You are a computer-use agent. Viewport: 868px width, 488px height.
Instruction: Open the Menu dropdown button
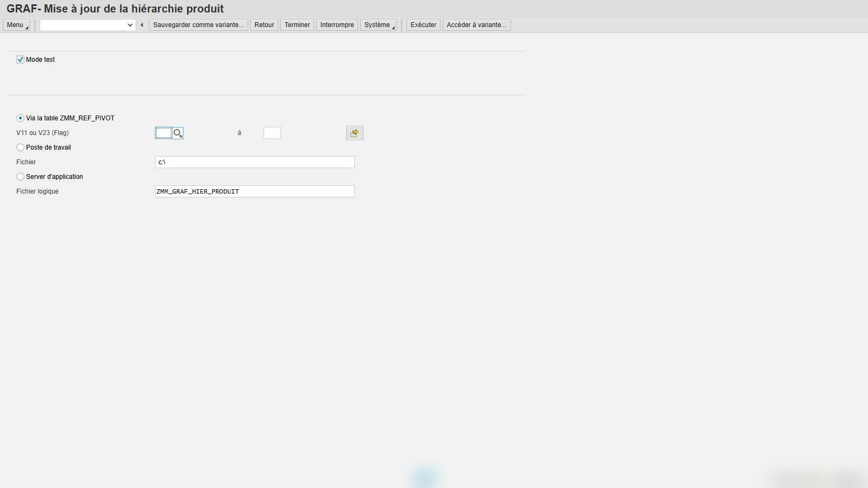pos(16,25)
